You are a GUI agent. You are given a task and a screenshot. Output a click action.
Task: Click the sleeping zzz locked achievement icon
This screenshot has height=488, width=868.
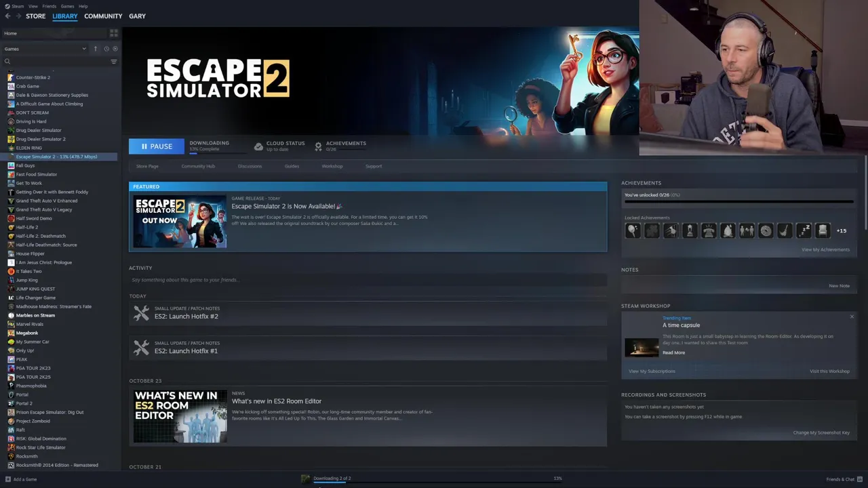coord(804,230)
